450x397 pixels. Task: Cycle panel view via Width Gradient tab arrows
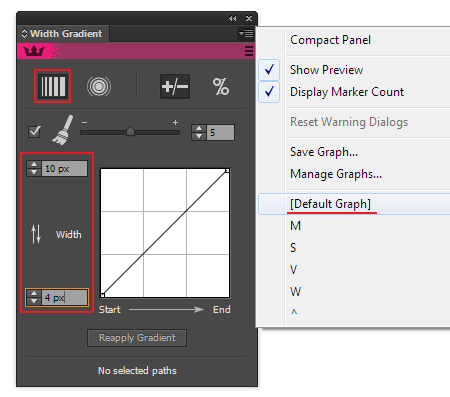pos(24,33)
